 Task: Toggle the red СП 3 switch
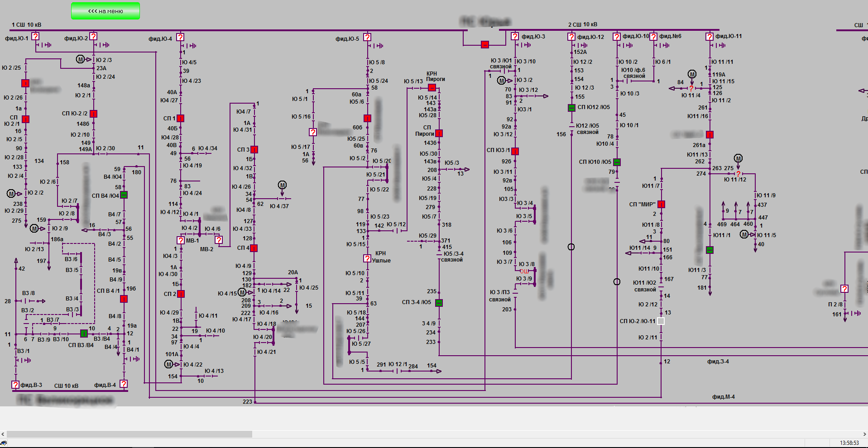pyautogui.click(x=254, y=149)
